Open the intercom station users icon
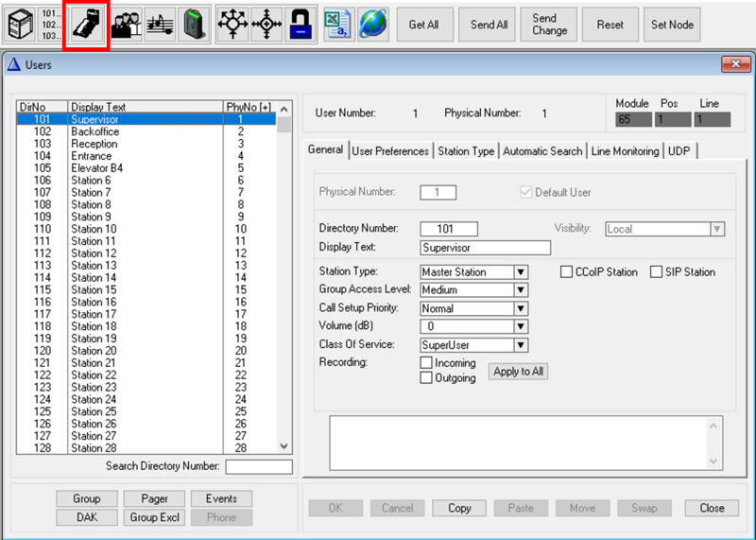This screenshot has height=540, width=756. point(87,26)
